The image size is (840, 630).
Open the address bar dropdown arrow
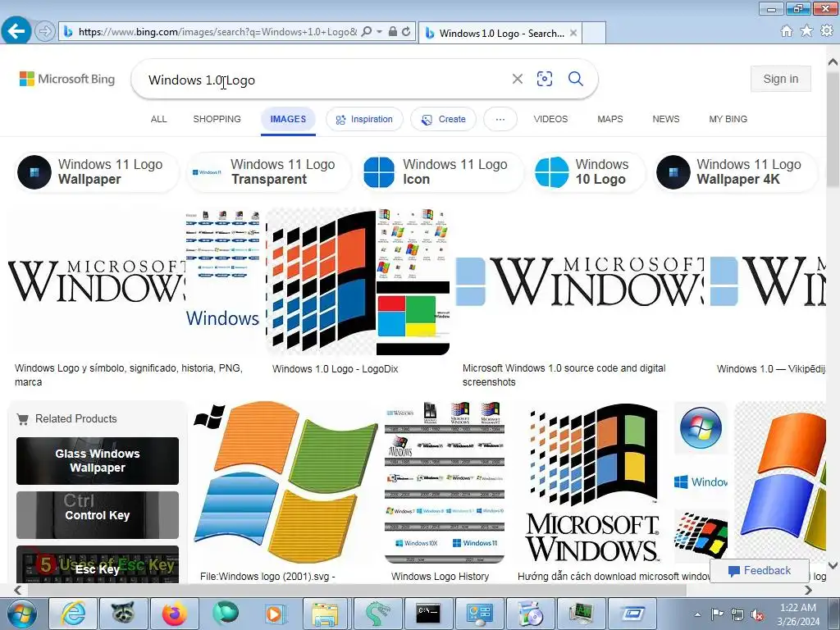[379, 32]
